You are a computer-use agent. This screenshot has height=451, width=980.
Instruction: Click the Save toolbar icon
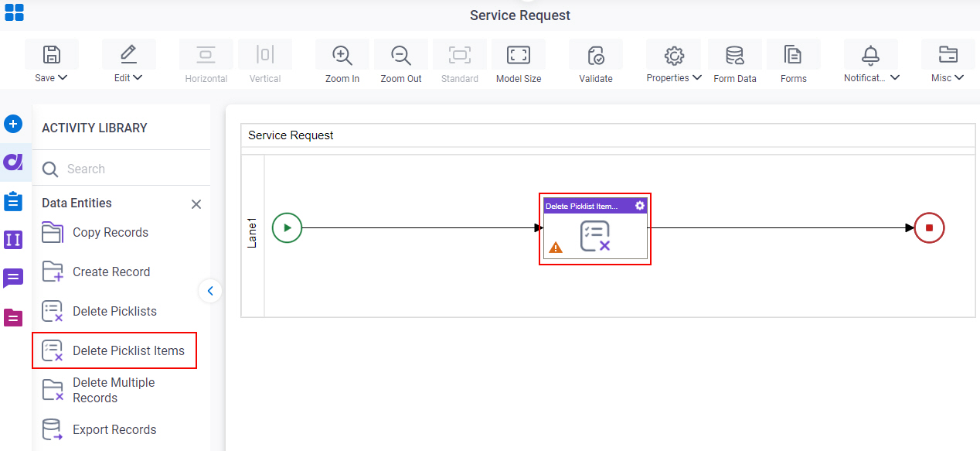[x=52, y=54]
